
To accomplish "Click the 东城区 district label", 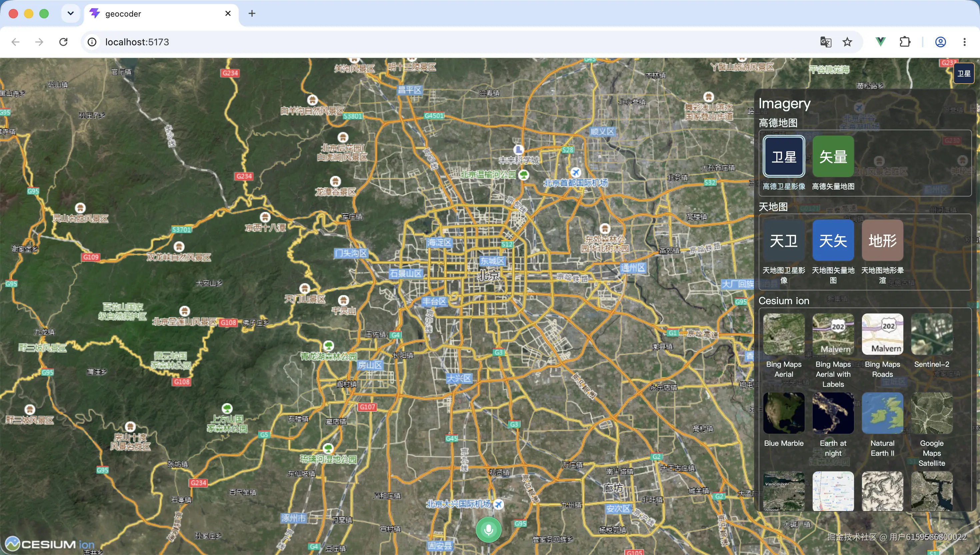I will pos(492,261).
